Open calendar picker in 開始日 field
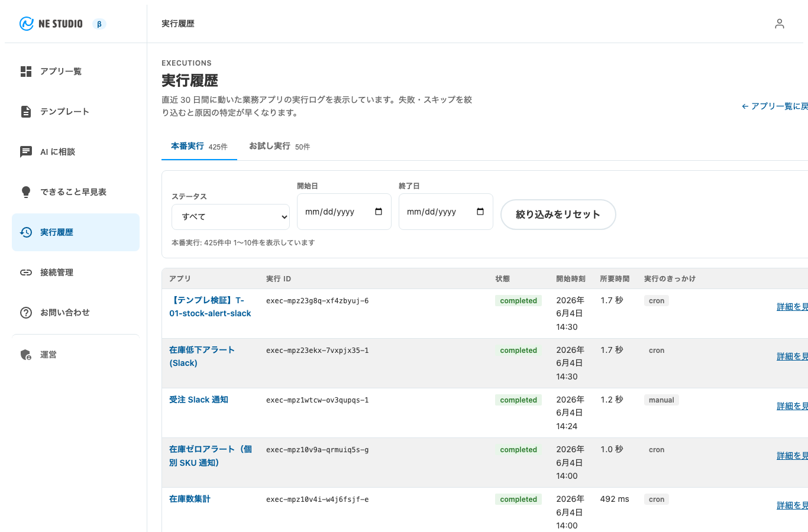Viewport: 808px width, 532px height. coord(379,212)
